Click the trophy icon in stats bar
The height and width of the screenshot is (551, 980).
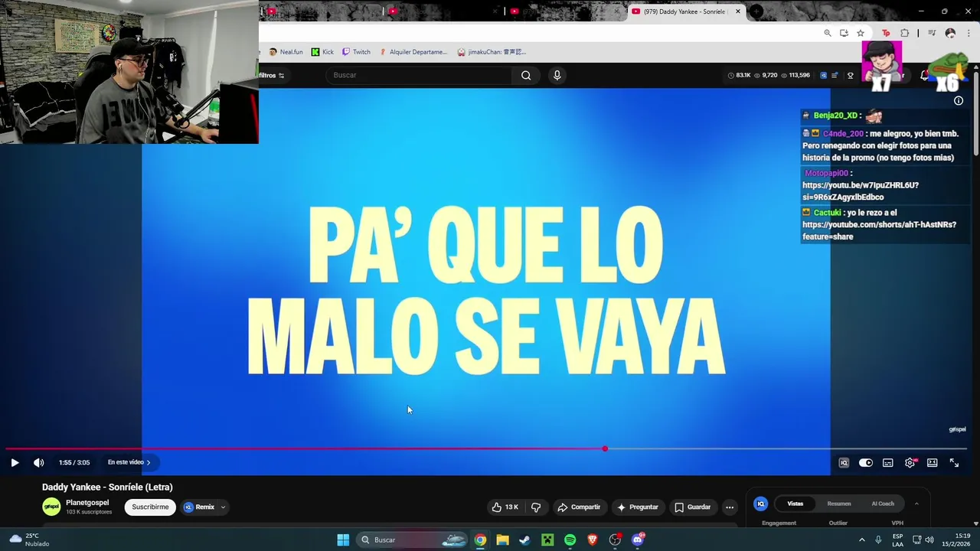pos(850,75)
